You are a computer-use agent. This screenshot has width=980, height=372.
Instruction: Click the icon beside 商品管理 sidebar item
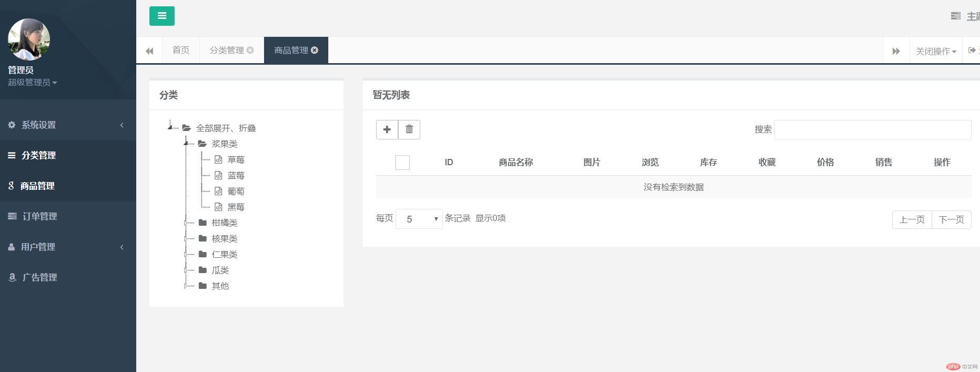(11, 186)
